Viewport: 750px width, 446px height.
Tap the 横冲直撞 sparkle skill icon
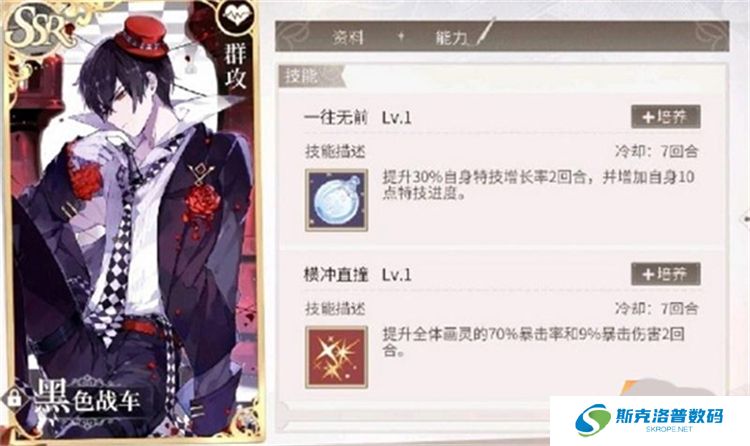pos(337,357)
